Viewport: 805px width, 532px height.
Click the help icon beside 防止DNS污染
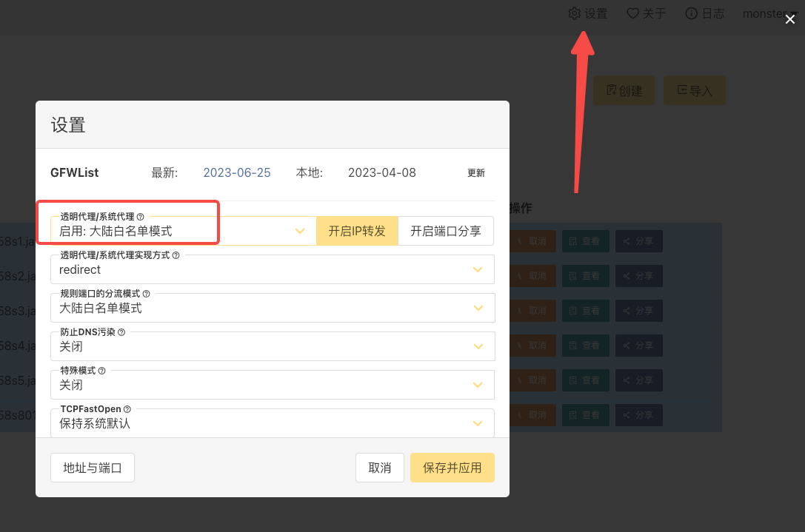click(121, 332)
